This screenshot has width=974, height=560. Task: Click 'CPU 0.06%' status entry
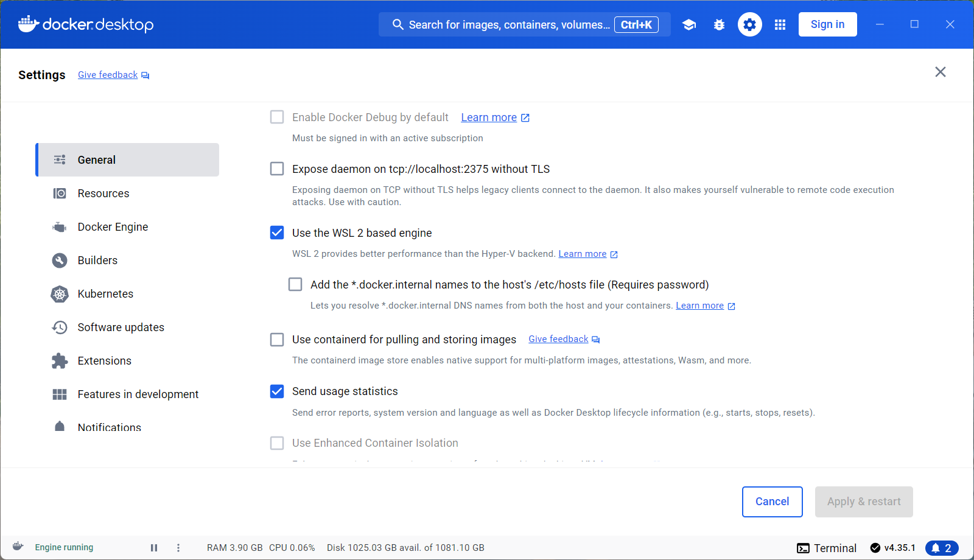[292, 548]
